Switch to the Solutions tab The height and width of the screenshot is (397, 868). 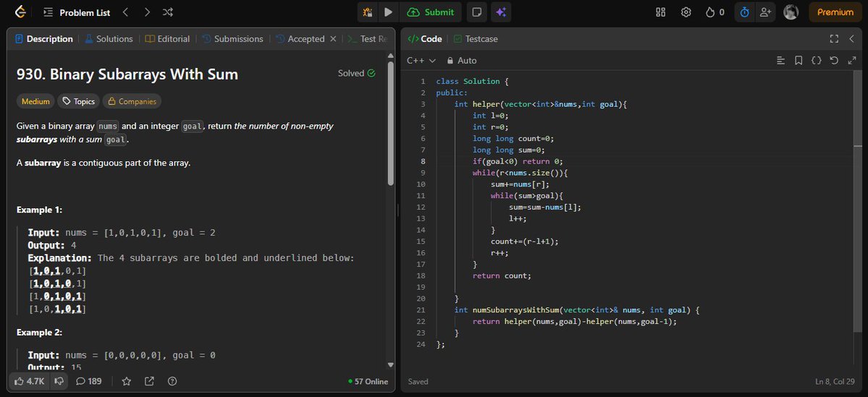(109, 39)
